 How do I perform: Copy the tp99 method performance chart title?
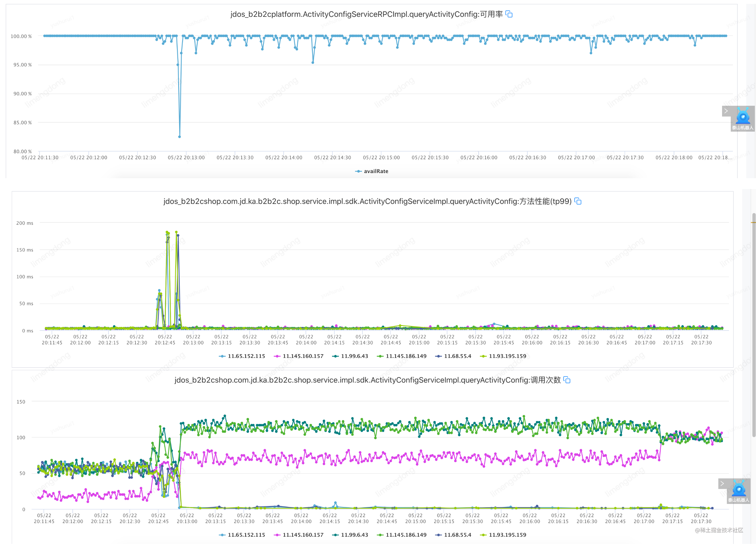click(x=578, y=201)
